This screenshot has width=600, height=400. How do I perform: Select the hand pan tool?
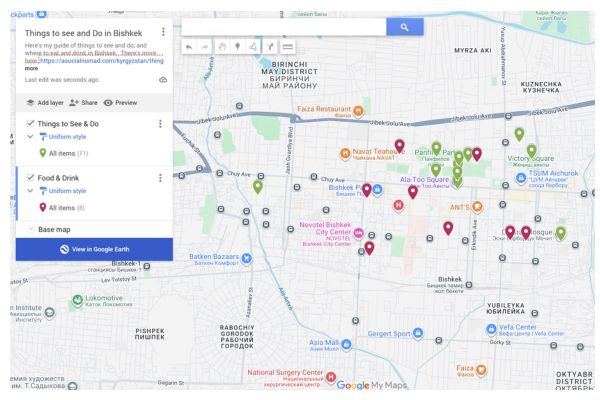222,47
